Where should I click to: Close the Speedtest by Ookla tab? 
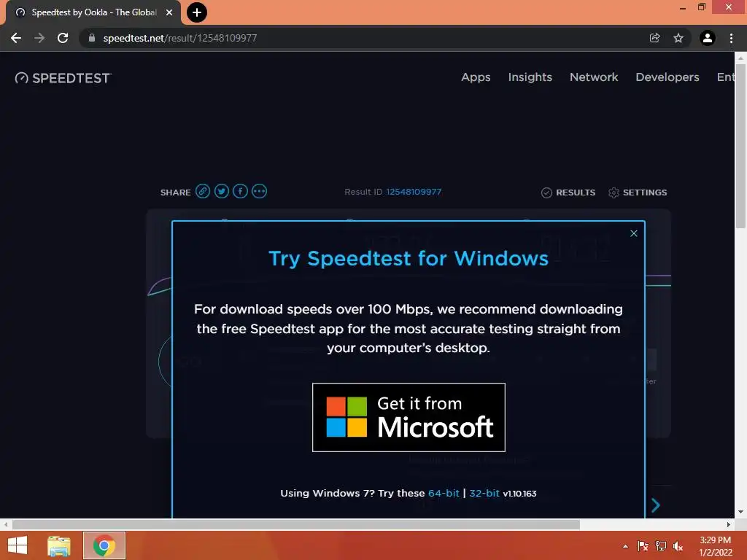click(x=169, y=12)
